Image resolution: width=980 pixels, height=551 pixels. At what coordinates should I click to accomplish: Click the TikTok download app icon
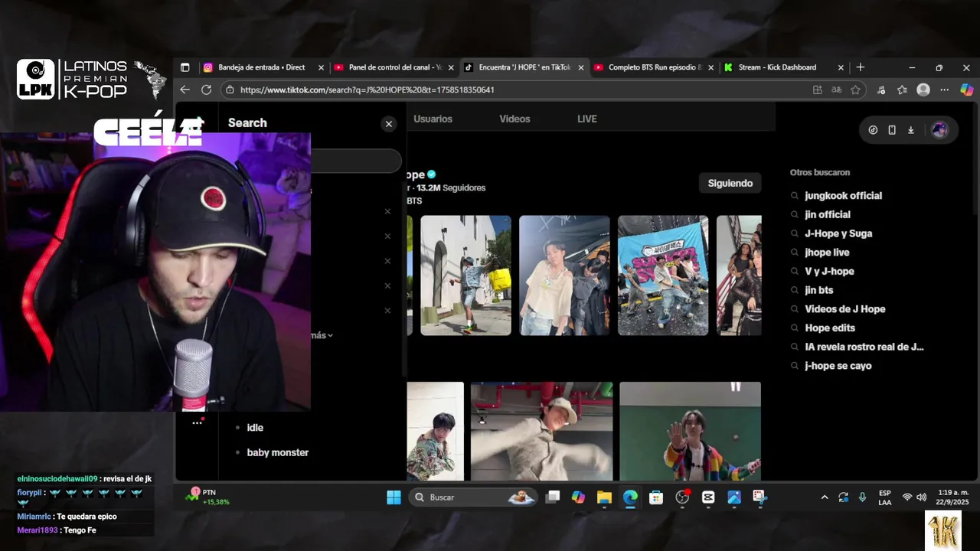(911, 130)
